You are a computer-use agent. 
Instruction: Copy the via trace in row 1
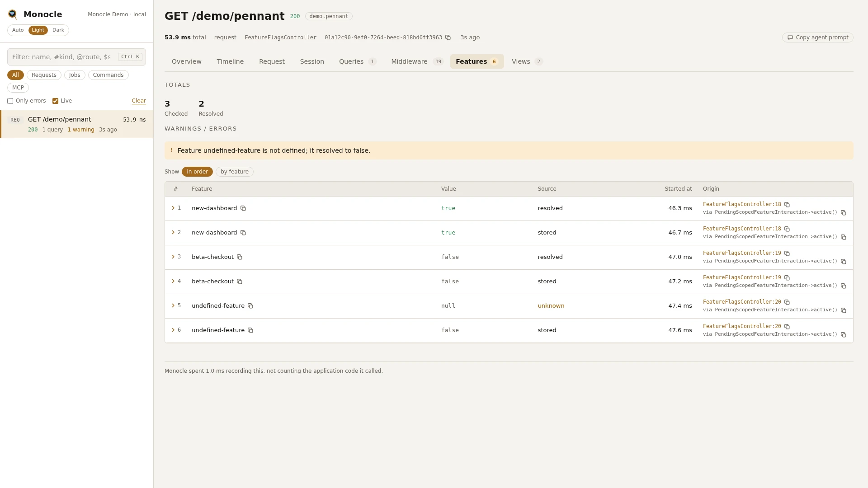pyautogui.click(x=844, y=213)
